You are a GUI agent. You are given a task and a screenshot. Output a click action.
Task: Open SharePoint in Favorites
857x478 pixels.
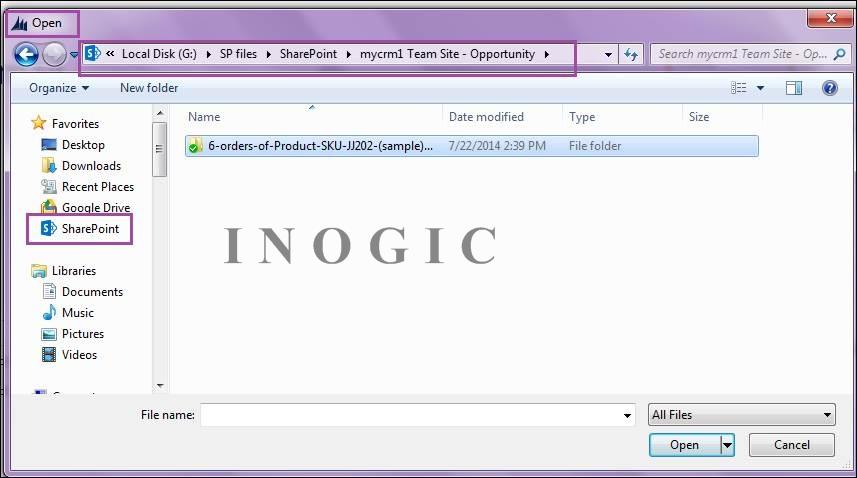[90, 228]
